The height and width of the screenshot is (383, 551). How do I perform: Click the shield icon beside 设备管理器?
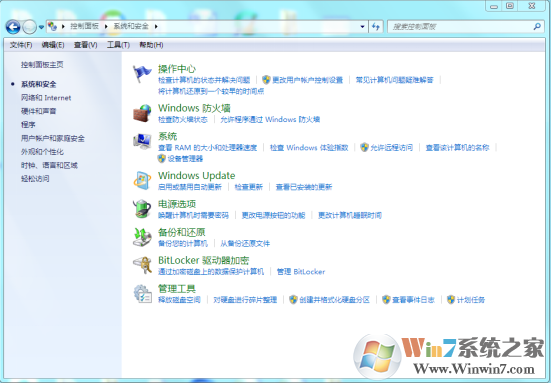(x=161, y=158)
